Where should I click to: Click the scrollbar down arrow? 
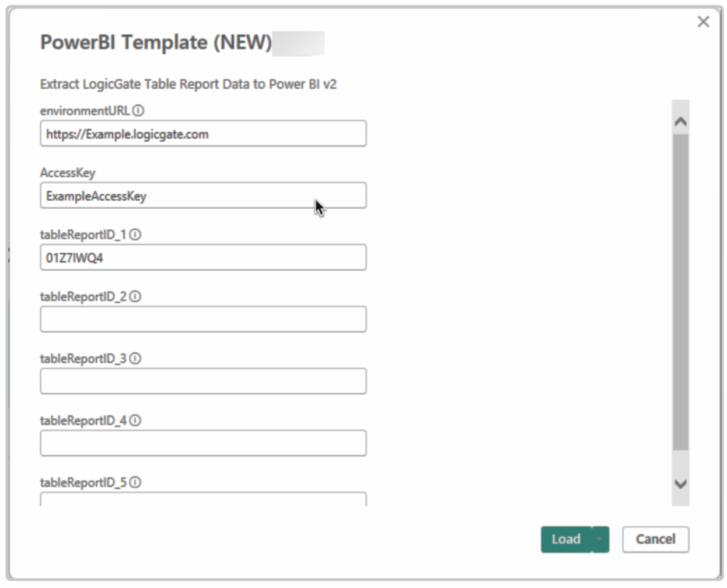(x=680, y=484)
